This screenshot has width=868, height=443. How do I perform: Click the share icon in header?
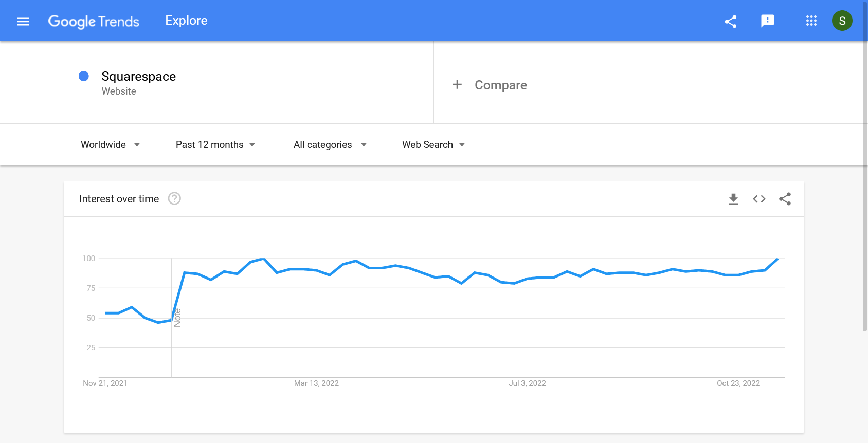point(731,21)
